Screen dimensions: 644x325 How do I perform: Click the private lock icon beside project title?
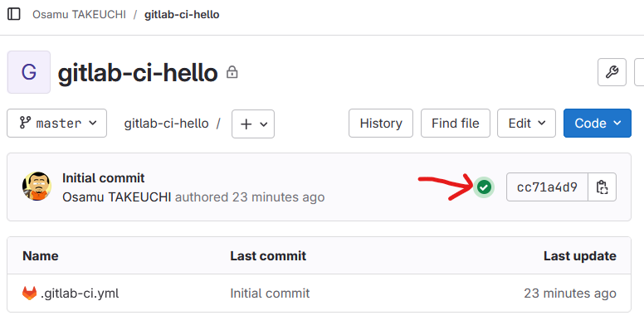click(x=232, y=72)
